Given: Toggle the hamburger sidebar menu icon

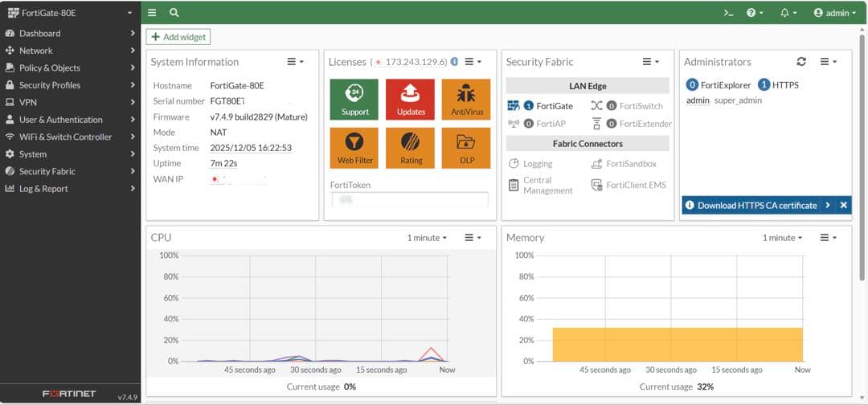Looking at the screenshot, I should click(x=152, y=13).
